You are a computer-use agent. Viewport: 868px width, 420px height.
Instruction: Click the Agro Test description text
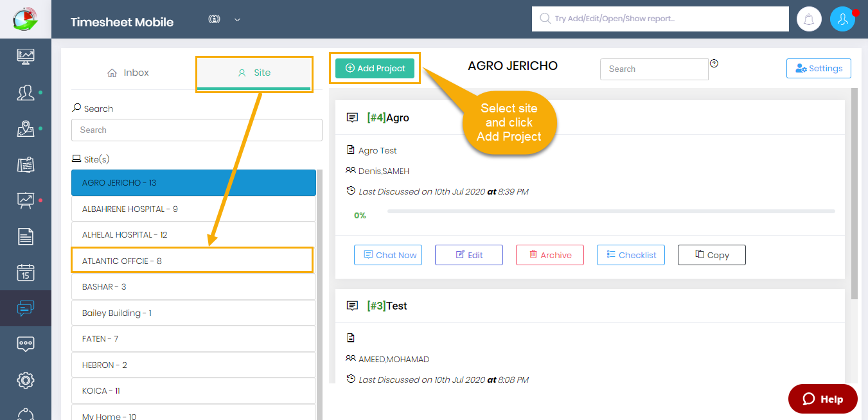point(378,150)
